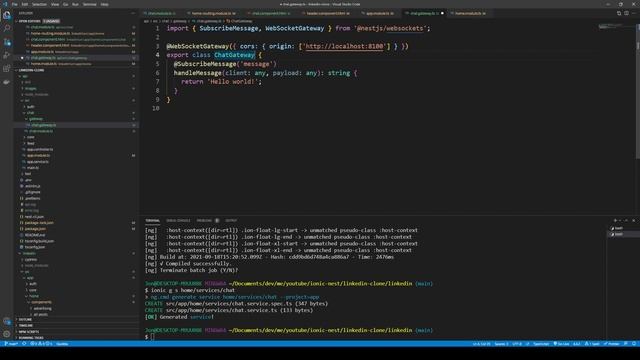This screenshot has height=360, width=640.
Task: Open the Terminal menu
Action: tap(89, 4)
